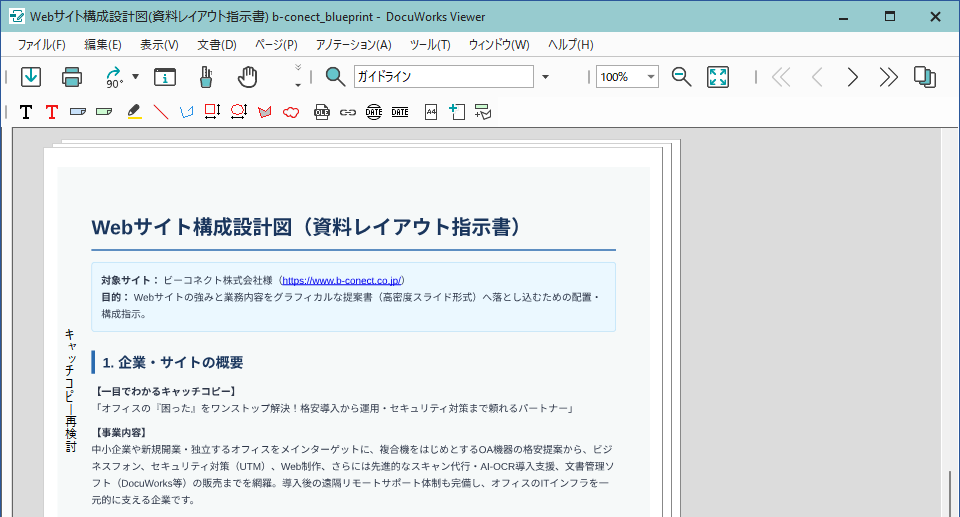Jump to the last page
The image size is (960, 517).
(888, 77)
